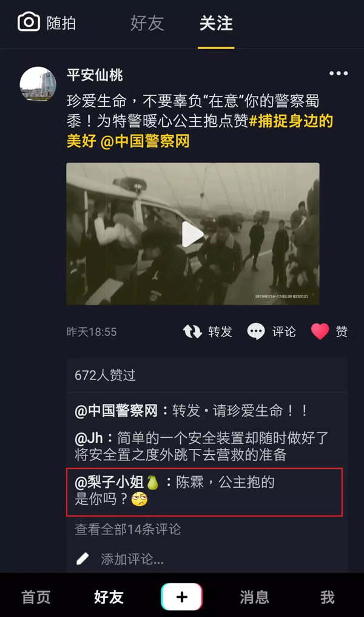Screen dimensions: 364x617
Task: Open 平安仙桃 profile avatar
Action: coord(38,84)
